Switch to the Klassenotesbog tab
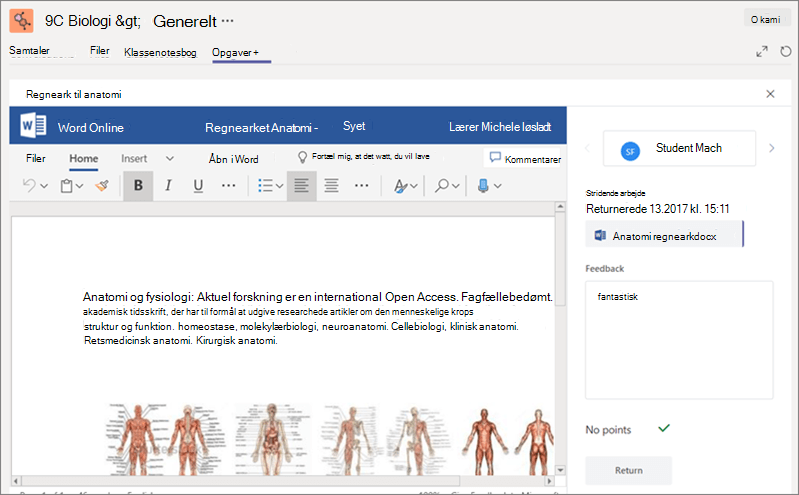Image resolution: width=799 pixels, height=495 pixels. [160, 53]
